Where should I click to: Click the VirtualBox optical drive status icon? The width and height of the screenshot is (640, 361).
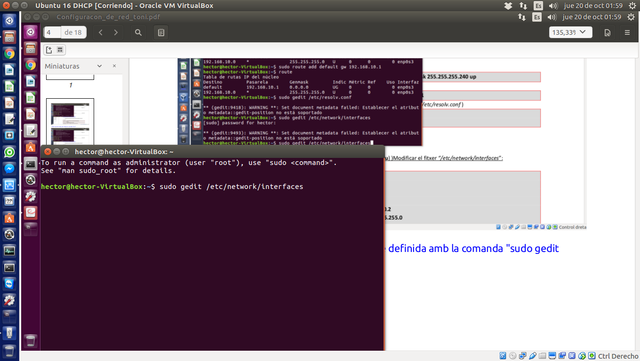click(x=513, y=356)
